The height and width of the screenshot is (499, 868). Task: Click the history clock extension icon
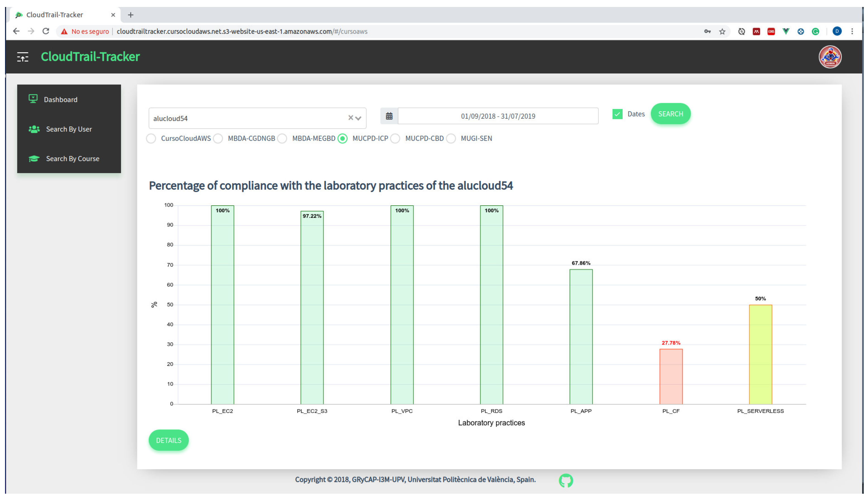tap(741, 32)
